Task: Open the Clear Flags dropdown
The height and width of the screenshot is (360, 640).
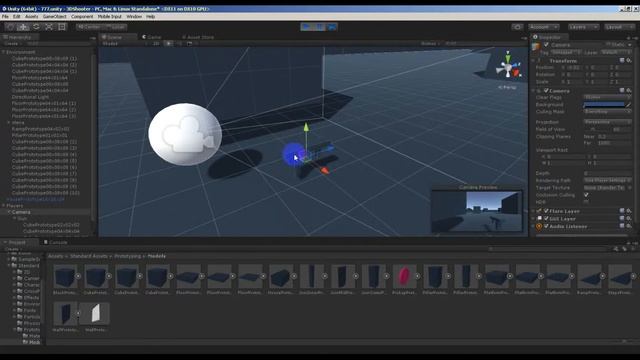Action: coord(607,97)
